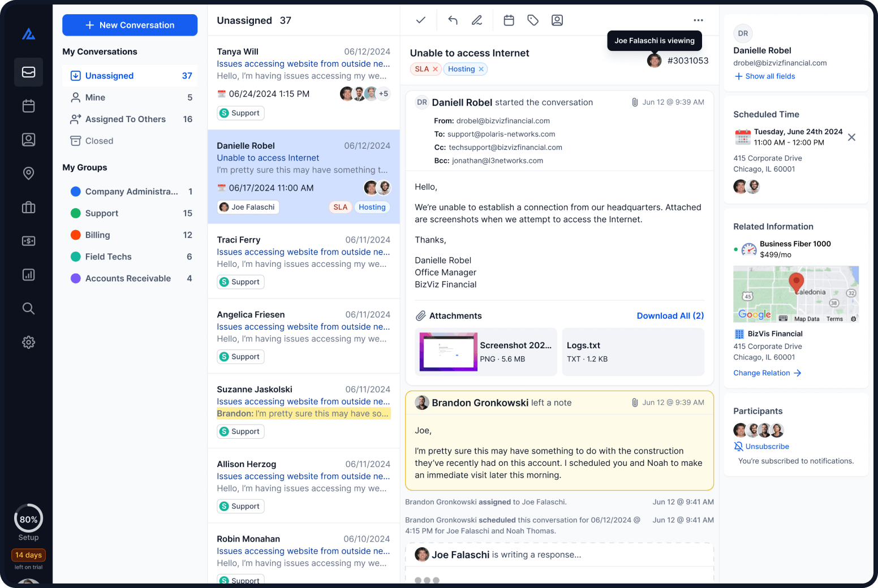Click the Business Fiber 1000 service
Image resolution: width=878 pixels, height=588 pixels.
tap(795, 244)
